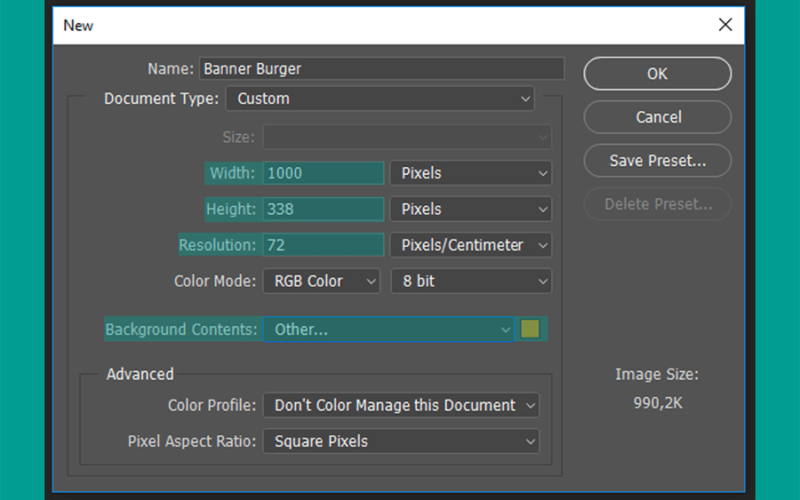Click the 'Resolution:' label
The height and width of the screenshot is (500, 800).
(x=217, y=245)
